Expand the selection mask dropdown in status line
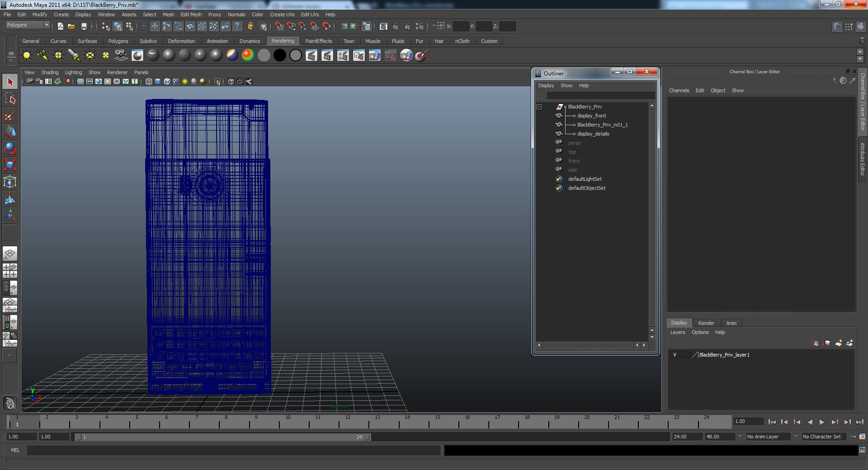This screenshot has width=868, height=470. [144, 26]
